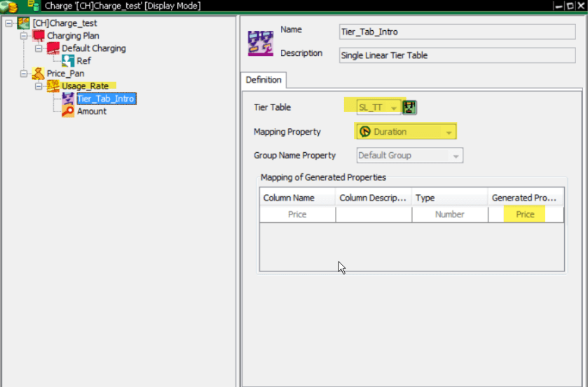Select the Ref tree item

[83, 61]
